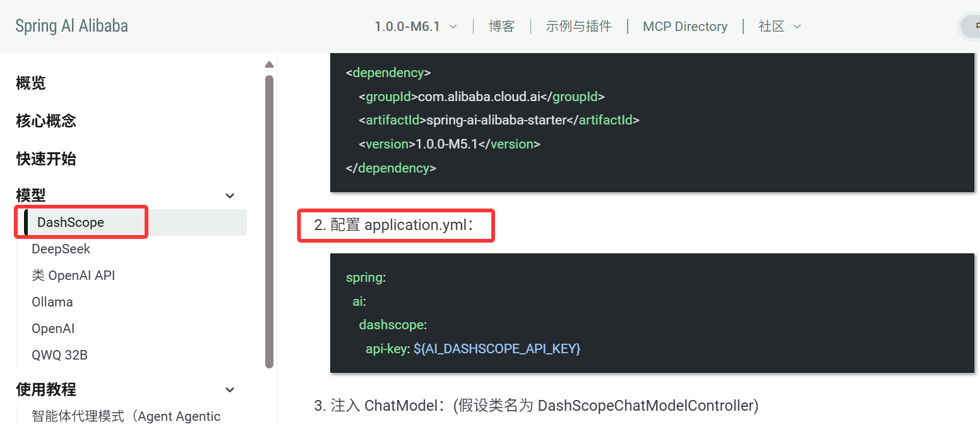Image resolution: width=980 pixels, height=424 pixels.
Task: Open 示例与插件 in the top navigation
Action: [578, 27]
